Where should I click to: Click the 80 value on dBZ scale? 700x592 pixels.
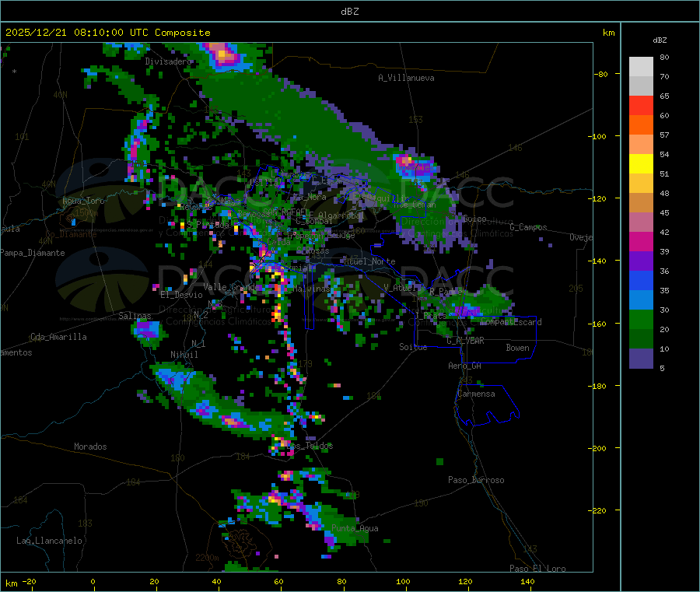point(664,57)
